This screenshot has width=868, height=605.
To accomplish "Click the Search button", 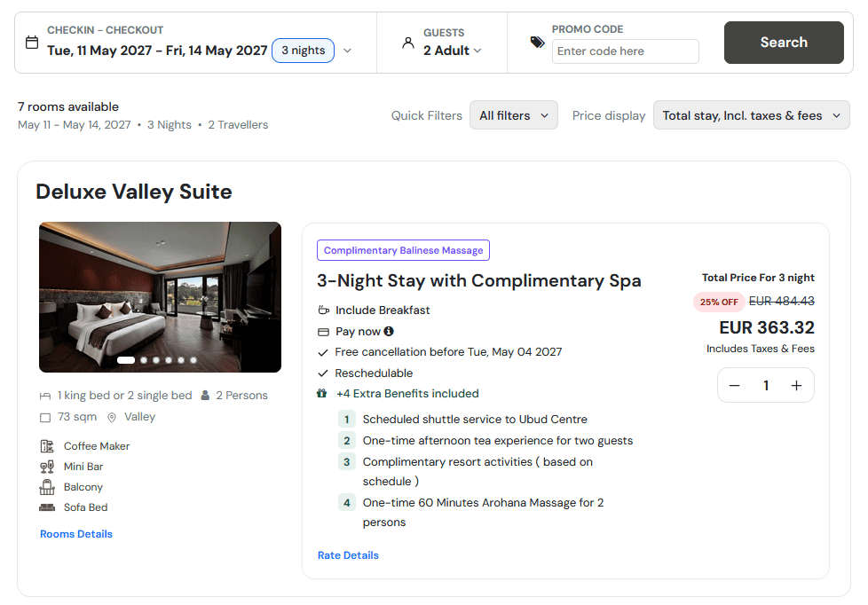I will pos(784,42).
